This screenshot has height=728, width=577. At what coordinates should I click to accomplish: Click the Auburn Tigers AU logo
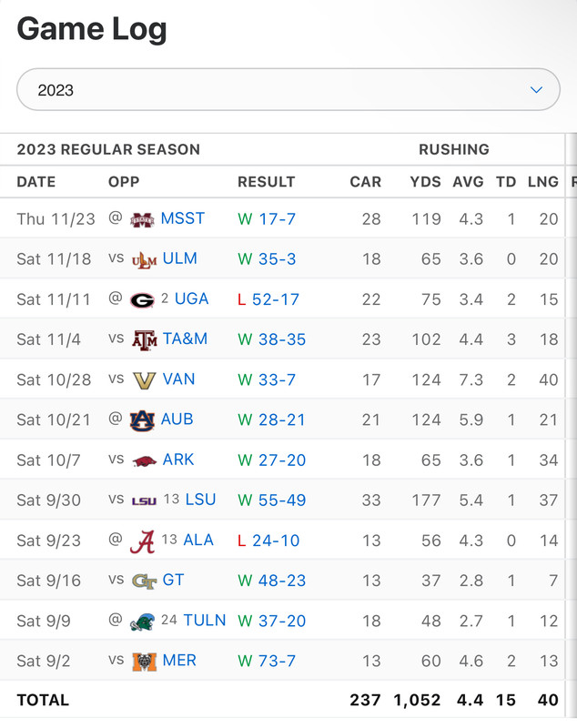142,420
